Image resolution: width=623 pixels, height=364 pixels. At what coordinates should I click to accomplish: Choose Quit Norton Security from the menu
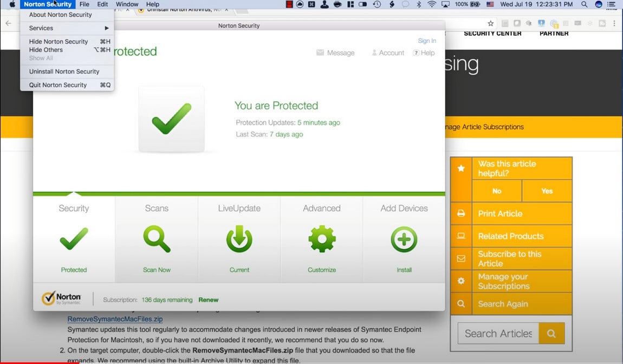click(67, 85)
